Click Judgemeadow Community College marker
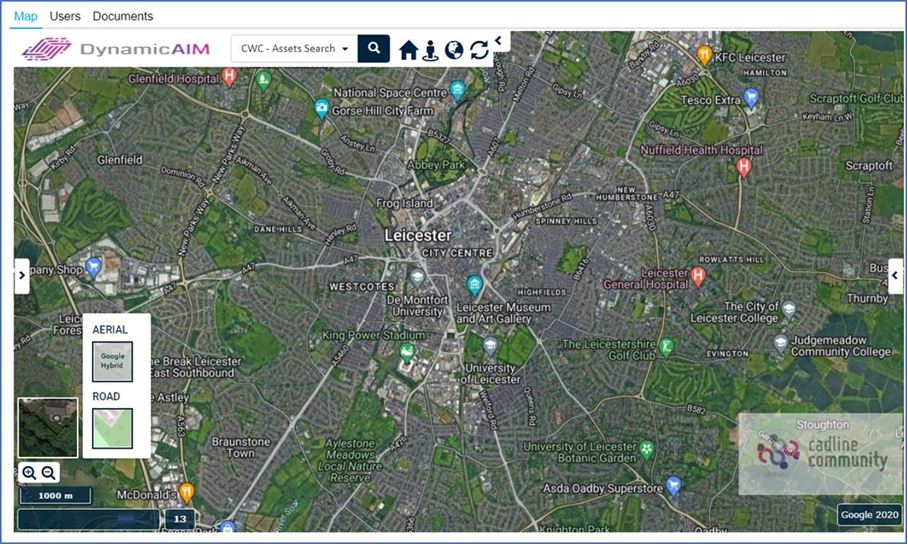The image size is (908, 546). pyautogui.click(x=781, y=345)
